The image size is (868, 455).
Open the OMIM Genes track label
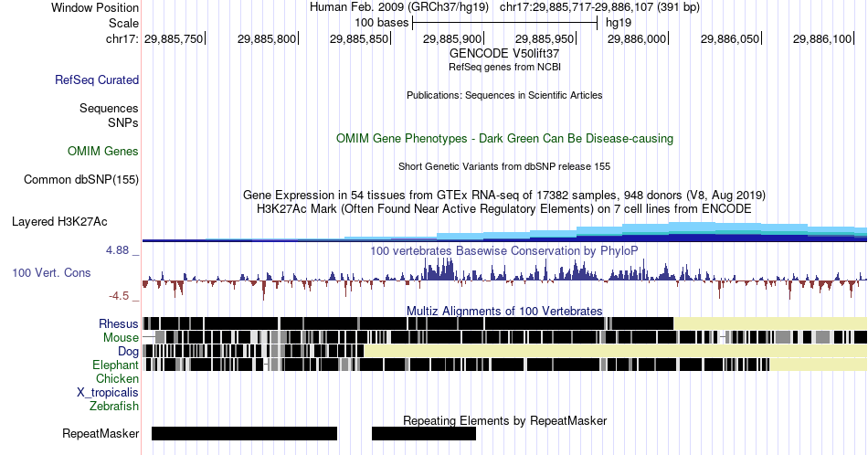pyautogui.click(x=102, y=151)
